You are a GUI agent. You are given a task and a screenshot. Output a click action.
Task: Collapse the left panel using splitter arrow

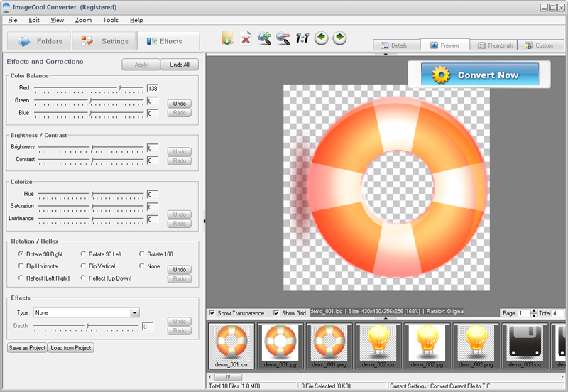(x=204, y=221)
